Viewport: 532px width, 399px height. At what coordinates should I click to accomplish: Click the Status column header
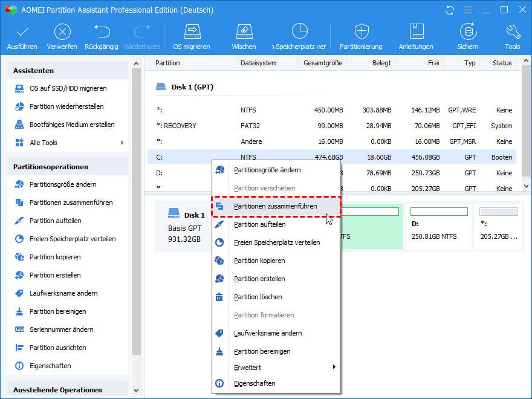502,63
